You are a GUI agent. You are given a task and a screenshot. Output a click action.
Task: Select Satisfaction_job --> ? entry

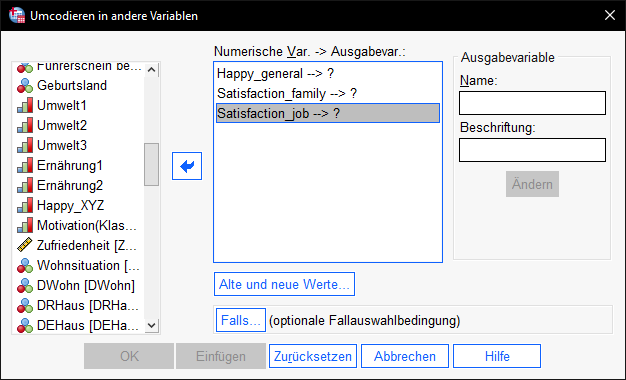coord(328,113)
